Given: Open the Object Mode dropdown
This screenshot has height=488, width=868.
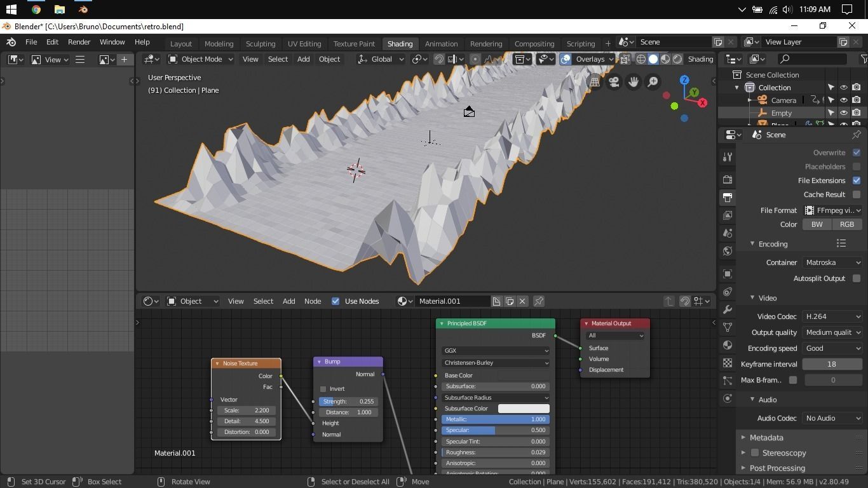Looking at the screenshot, I should point(200,59).
